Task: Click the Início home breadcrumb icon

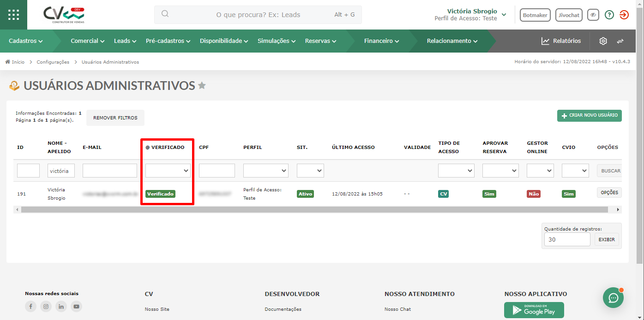Action: pyautogui.click(x=8, y=62)
